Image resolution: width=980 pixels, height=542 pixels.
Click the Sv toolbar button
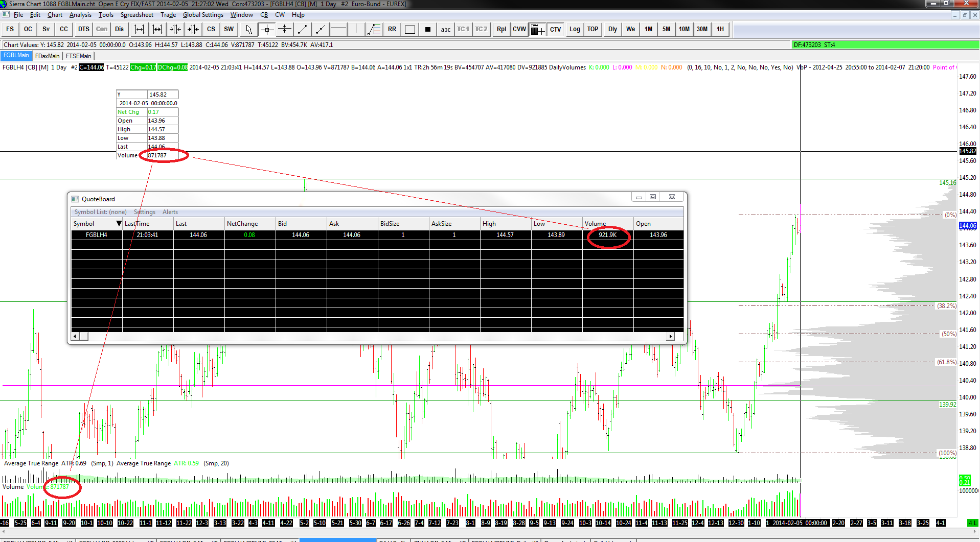point(46,29)
